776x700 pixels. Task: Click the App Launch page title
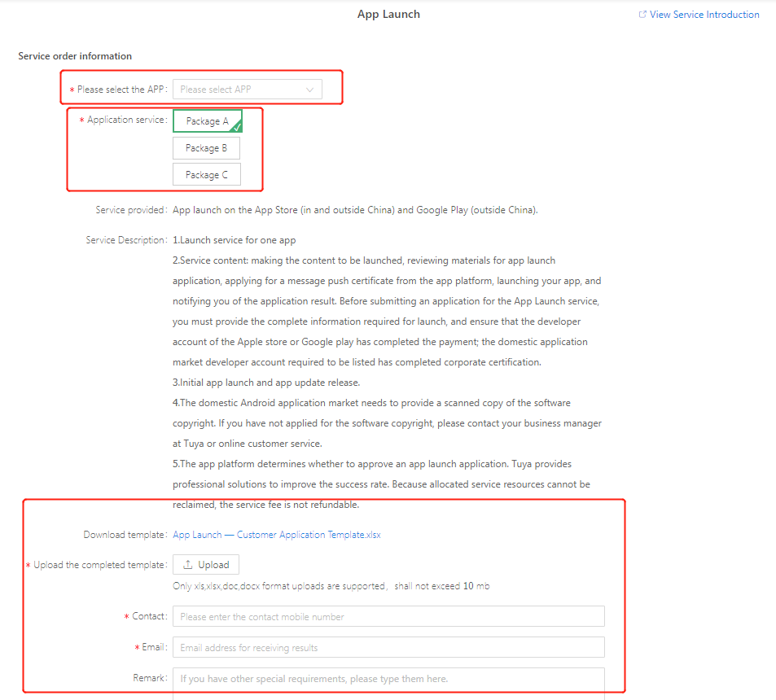pyautogui.click(x=388, y=14)
